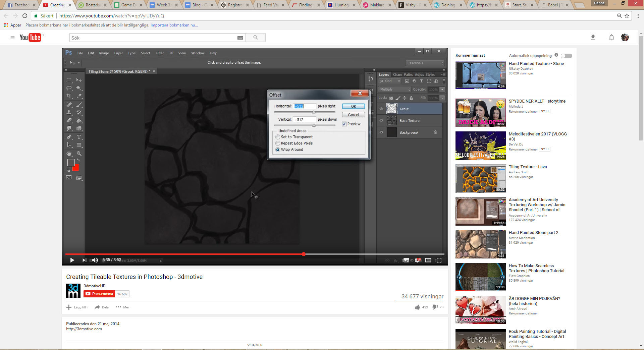Open the Tiling Texture - Lava video thumbnail

coord(480,178)
